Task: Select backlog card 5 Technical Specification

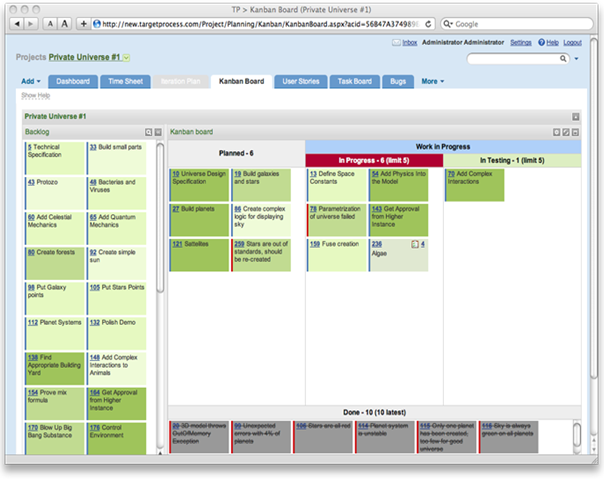Action: click(x=55, y=158)
